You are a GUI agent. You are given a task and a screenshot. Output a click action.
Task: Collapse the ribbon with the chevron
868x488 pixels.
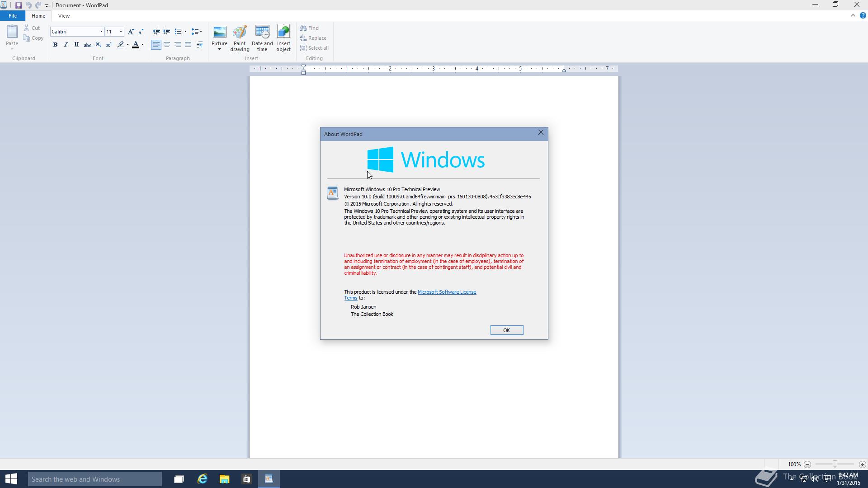[x=853, y=15]
